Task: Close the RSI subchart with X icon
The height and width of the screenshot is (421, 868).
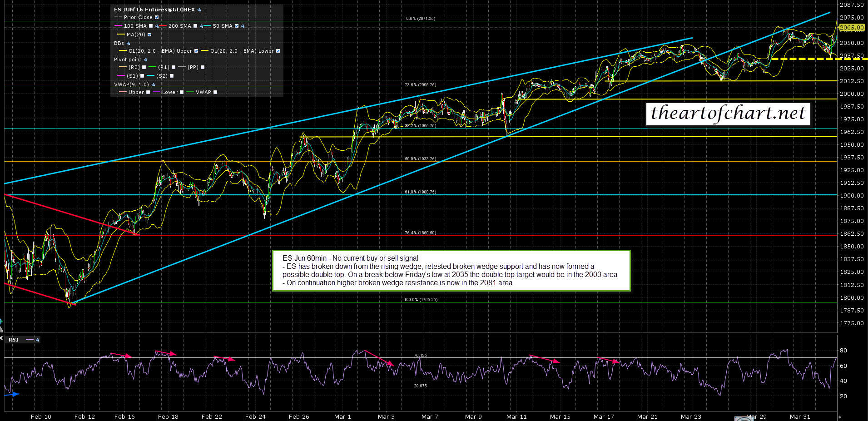Action: (1, 338)
